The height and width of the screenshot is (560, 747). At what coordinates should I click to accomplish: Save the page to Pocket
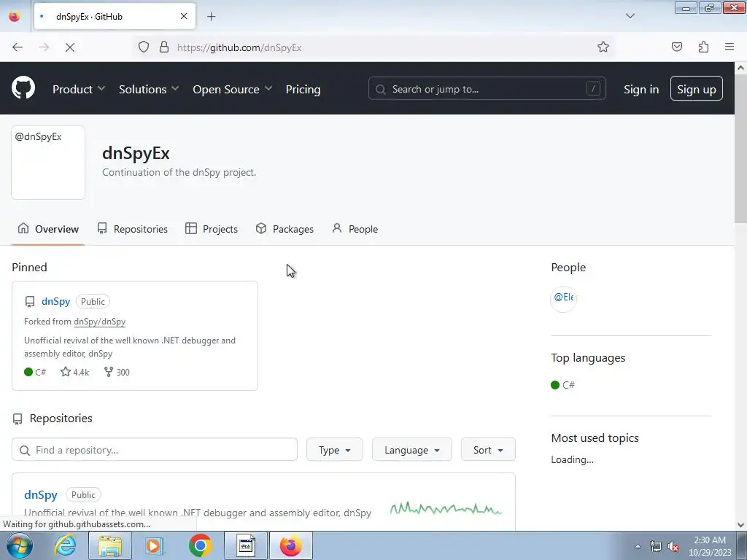coord(676,47)
